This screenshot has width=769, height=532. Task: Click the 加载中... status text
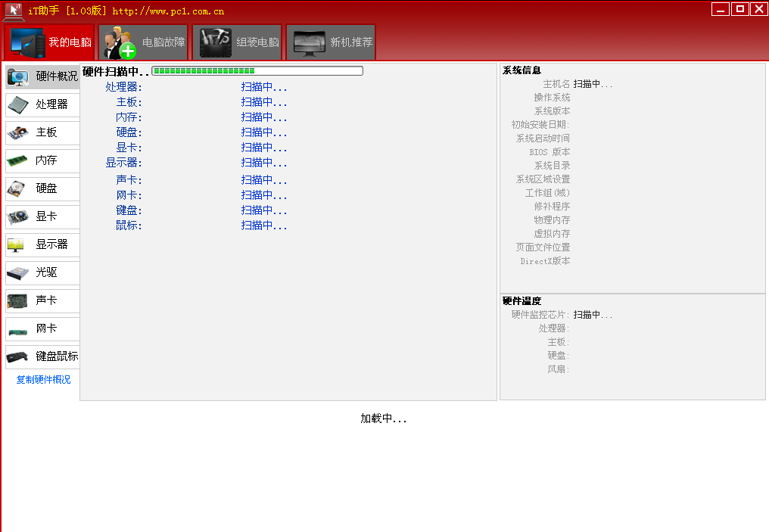pyautogui.click(x=384, y=418)
